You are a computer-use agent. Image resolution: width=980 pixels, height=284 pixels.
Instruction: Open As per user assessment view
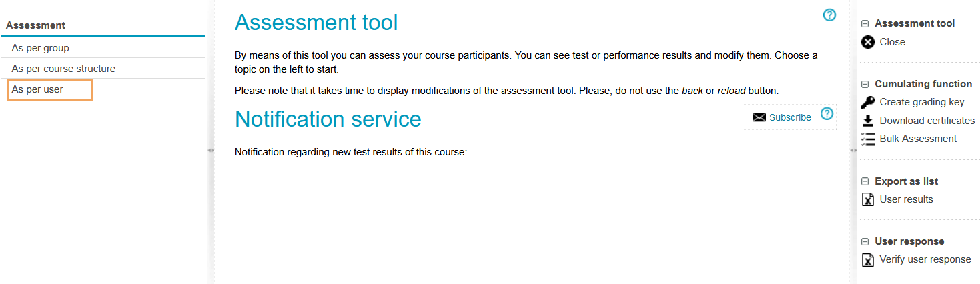(37, 89)
